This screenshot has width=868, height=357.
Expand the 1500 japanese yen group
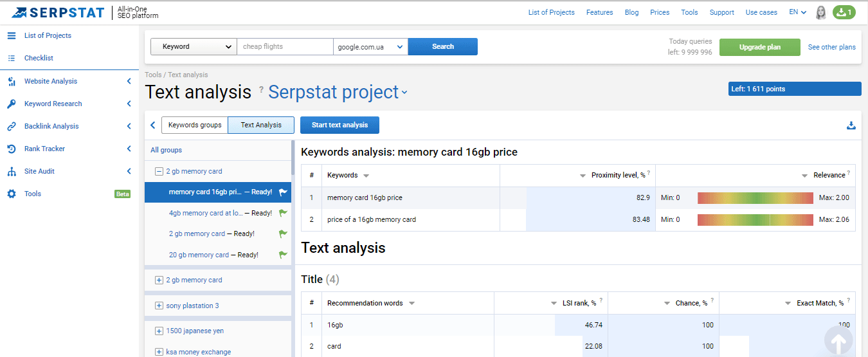point(159,331)
